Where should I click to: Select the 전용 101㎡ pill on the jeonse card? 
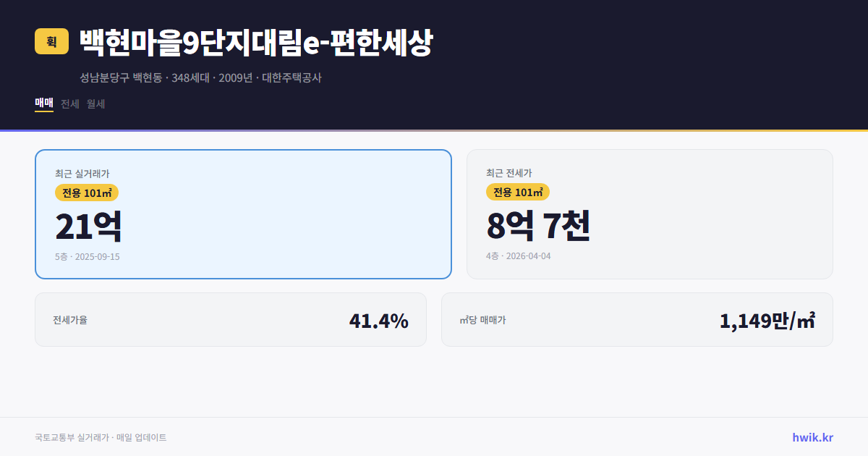(x=517, y=192)
